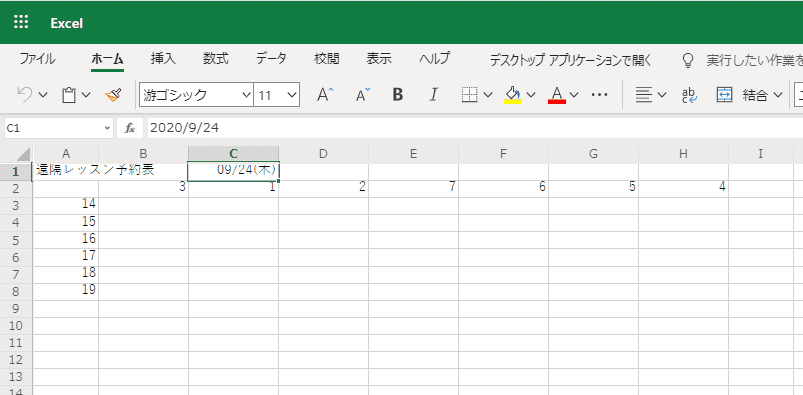Open the ヘルプ tab

(x=435, y=59)
